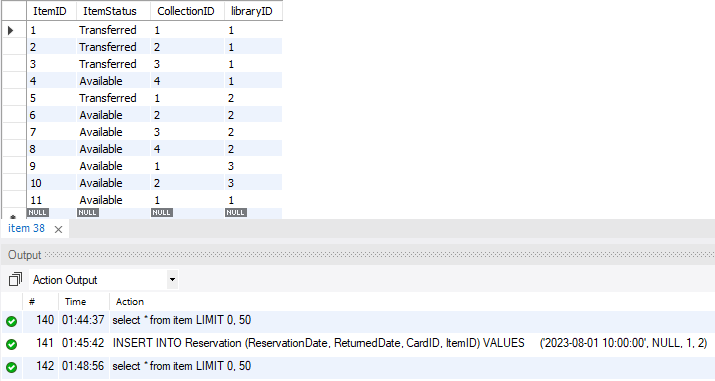Click the CollectionID column header
The width and height of the screenshot is (715, 381).
(186, 11)
